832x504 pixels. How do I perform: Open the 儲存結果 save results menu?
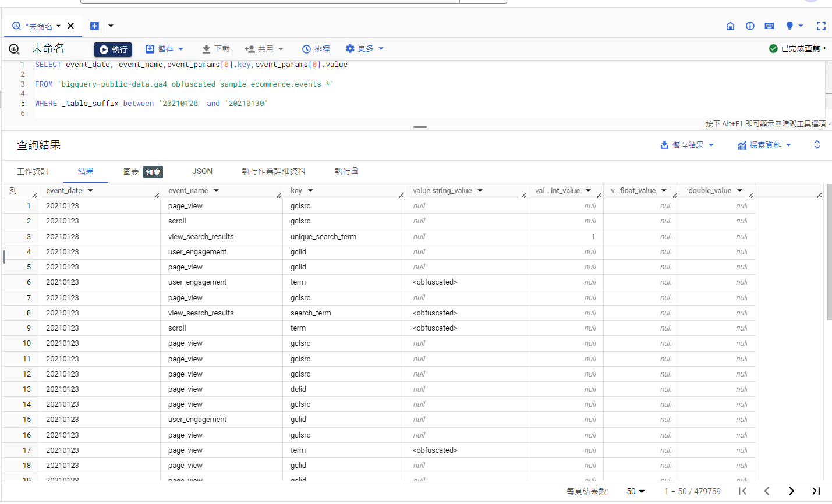[x=687, y=145]
